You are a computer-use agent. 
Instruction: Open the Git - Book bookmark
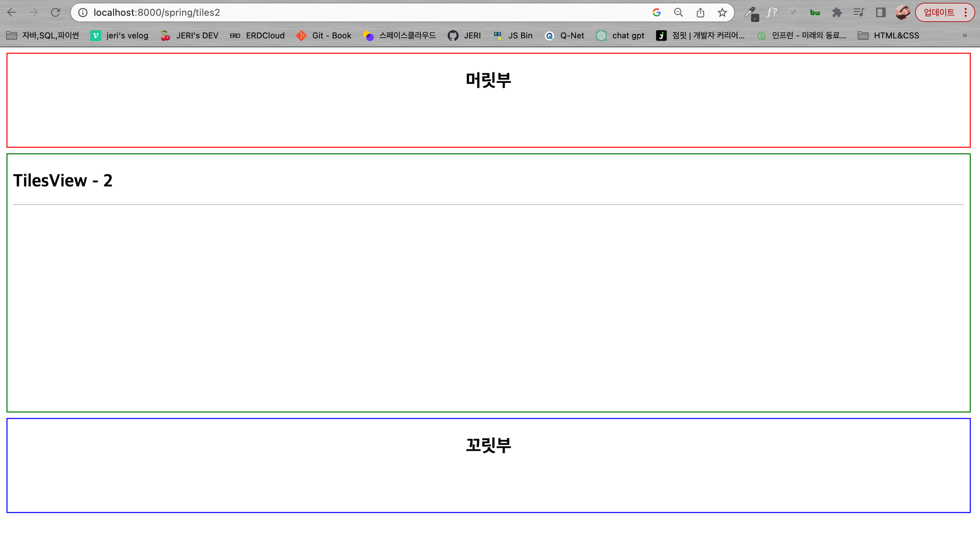pos(324,36)
